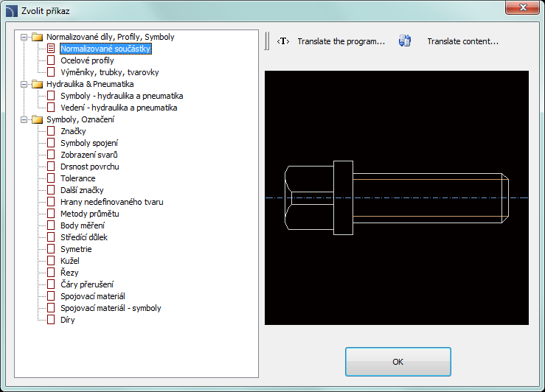Click the Translate the program T icon
Image resolution: width=545 pixels, height=392 pixels.
283,41
